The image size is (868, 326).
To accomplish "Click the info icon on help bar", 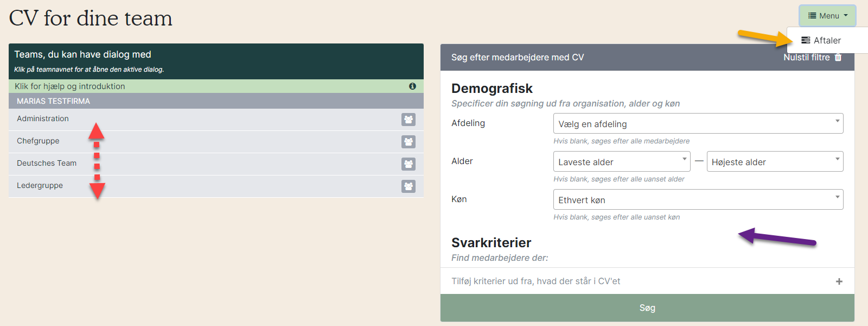I will coord(412,86).
